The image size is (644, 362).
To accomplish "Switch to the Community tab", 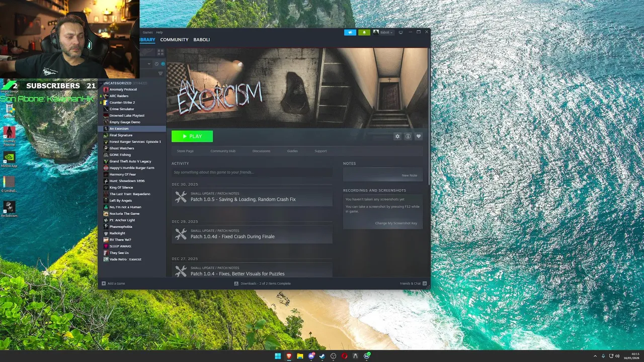I will click(174, 40).
